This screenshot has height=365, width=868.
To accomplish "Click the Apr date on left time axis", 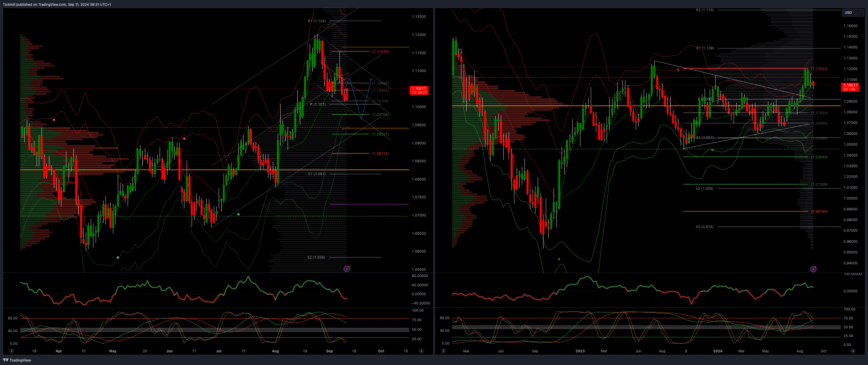I will point(59,351).
